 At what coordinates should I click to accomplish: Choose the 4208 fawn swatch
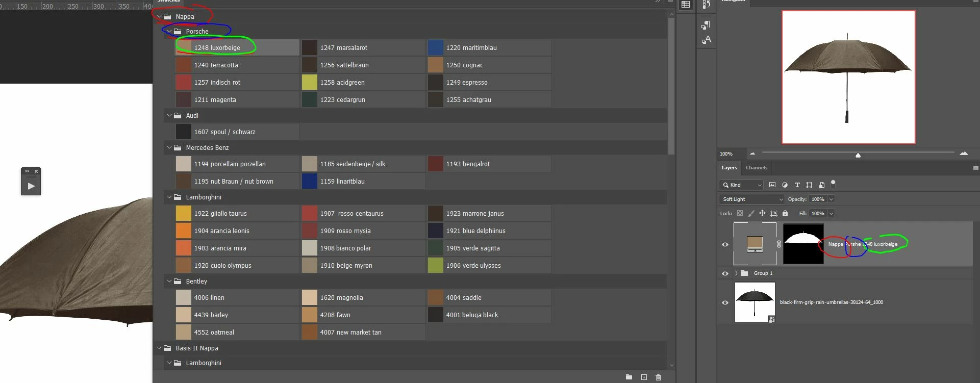[363, 315]
